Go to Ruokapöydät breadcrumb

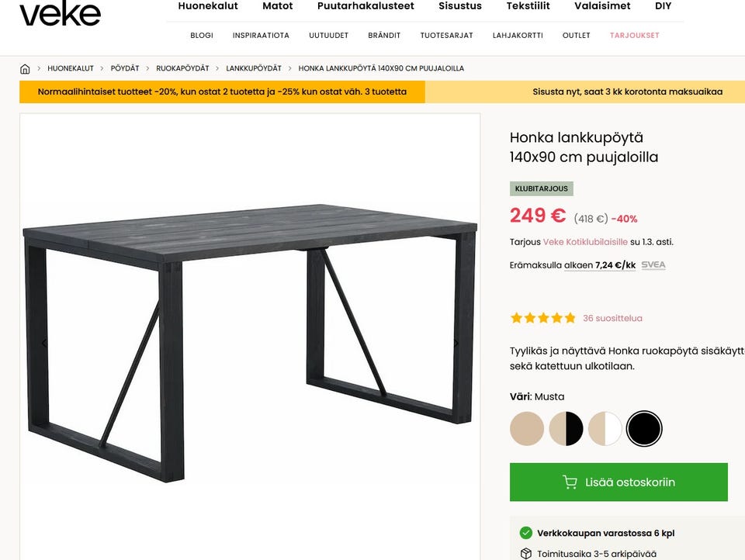tap(182, 68)
